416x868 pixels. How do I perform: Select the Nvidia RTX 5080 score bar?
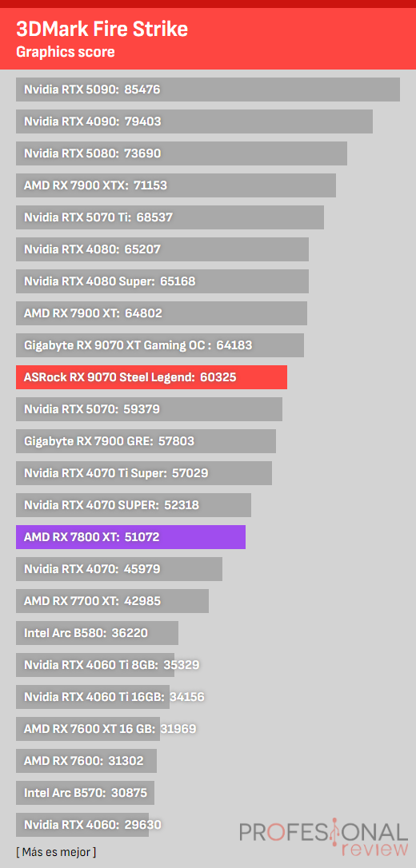(x=182, y=153)
